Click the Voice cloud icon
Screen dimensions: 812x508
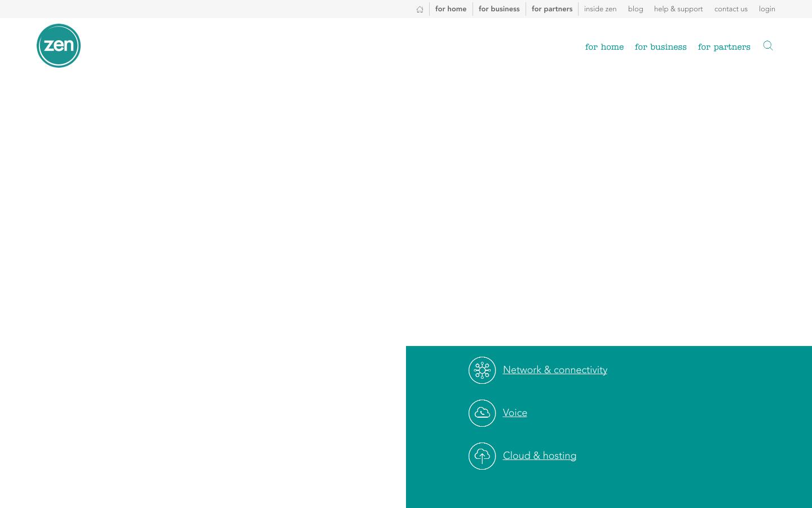point(482,413)
